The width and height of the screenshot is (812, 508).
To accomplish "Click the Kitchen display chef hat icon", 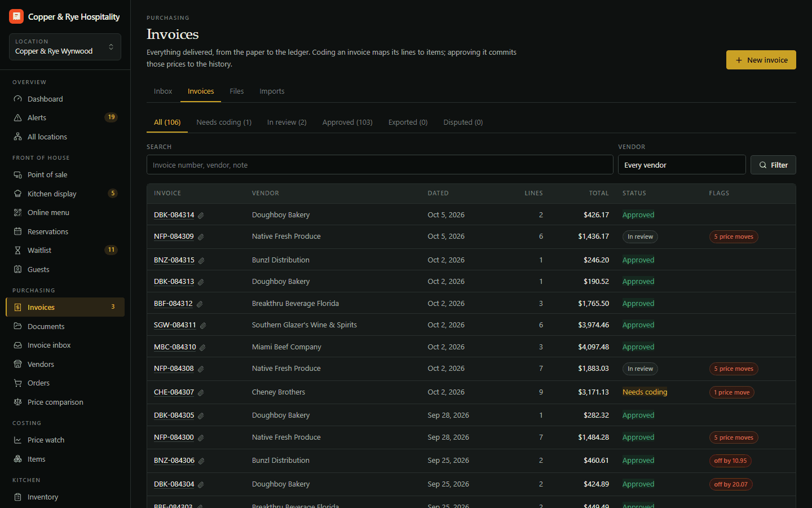I will [17, 194].
